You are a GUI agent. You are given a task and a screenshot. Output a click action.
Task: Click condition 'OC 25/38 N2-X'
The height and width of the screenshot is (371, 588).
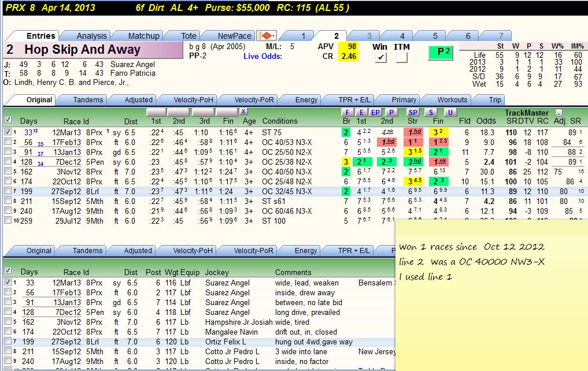click(x=287, y=162)
